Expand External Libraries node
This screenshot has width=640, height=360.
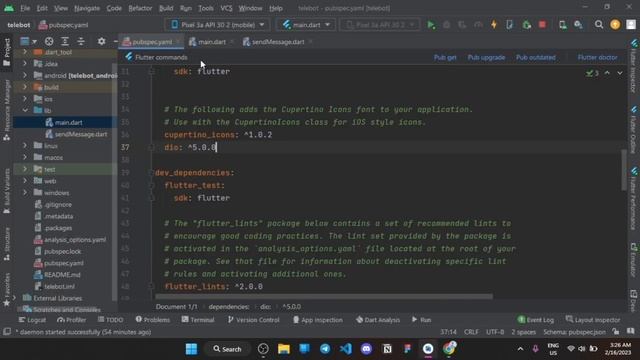14,298
